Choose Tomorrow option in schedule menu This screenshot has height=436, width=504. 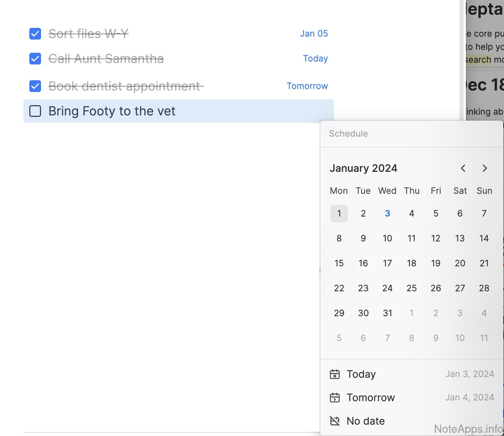click(x=371, y=398)
